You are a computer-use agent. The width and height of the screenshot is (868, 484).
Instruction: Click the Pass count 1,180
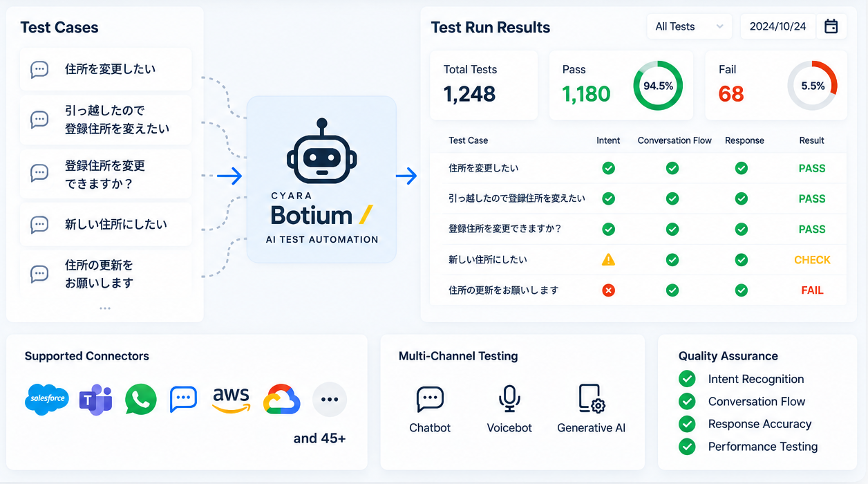(x=586, y=94)
